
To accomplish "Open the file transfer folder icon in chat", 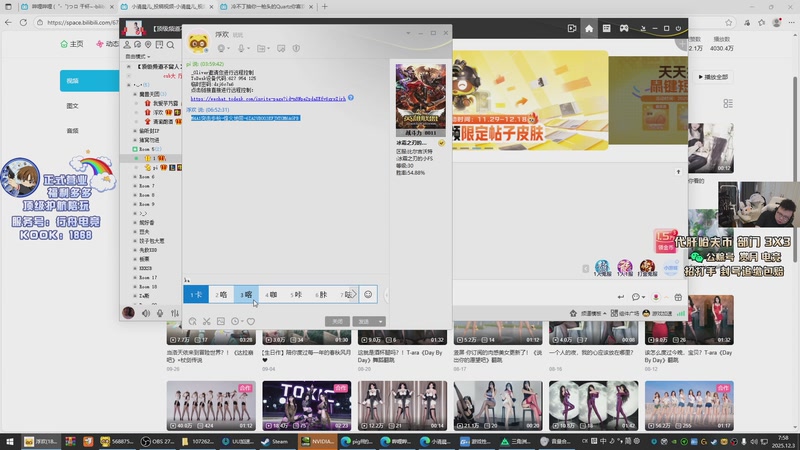I will [x=261, y=48].
